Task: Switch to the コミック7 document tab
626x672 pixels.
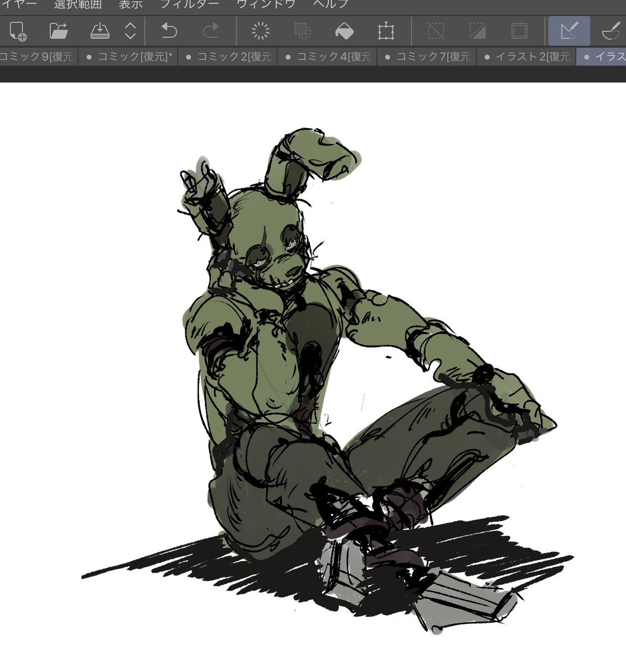Action: coord(427,57)
